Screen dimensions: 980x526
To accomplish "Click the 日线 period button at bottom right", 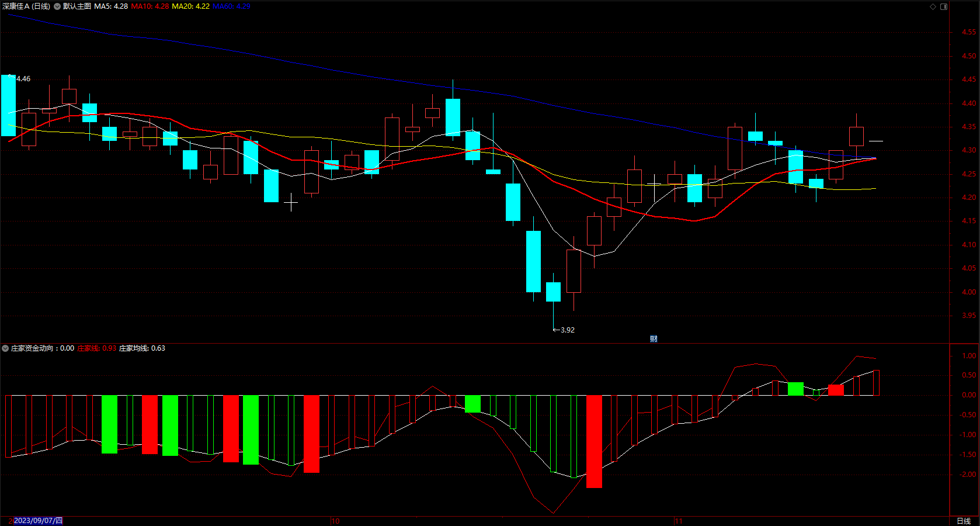I will 964,521.
